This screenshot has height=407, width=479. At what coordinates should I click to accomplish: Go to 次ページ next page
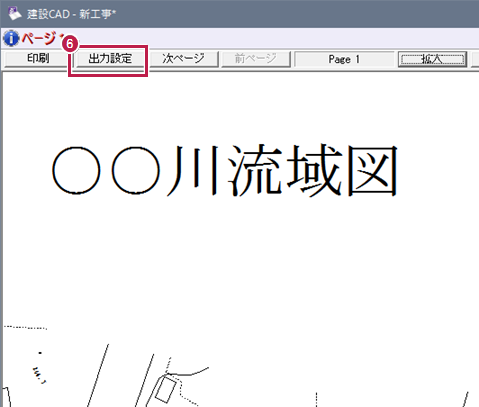[x=183, y=59]
